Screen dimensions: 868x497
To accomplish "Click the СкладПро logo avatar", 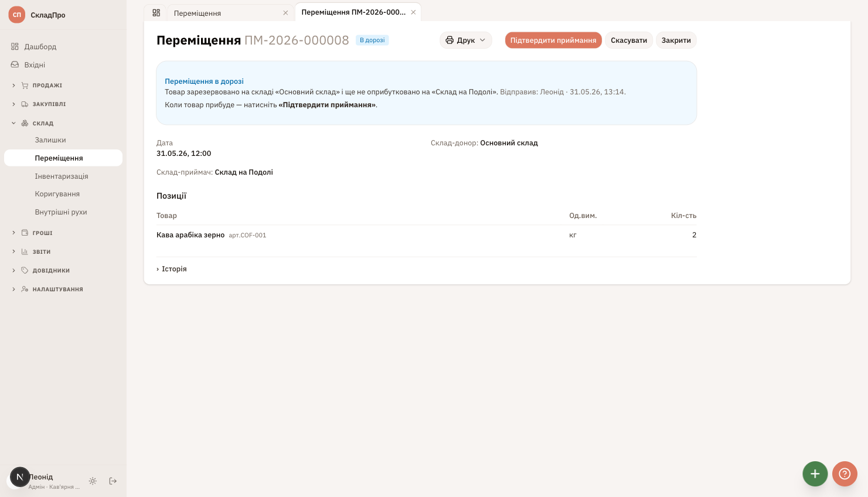I will (17, 15).
